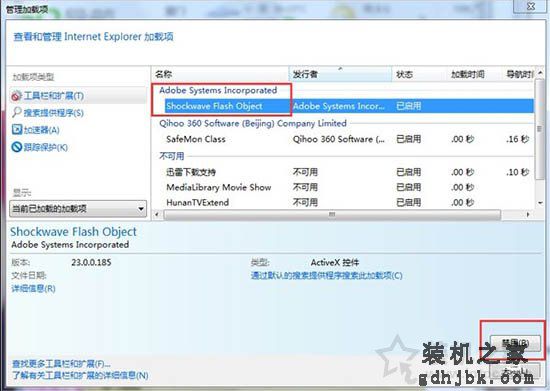The height and width of the screenshot is (391, 550).
Task: Click the .10 秒 navigation time value
Action: pyautogui.click(x=518, y=172)
